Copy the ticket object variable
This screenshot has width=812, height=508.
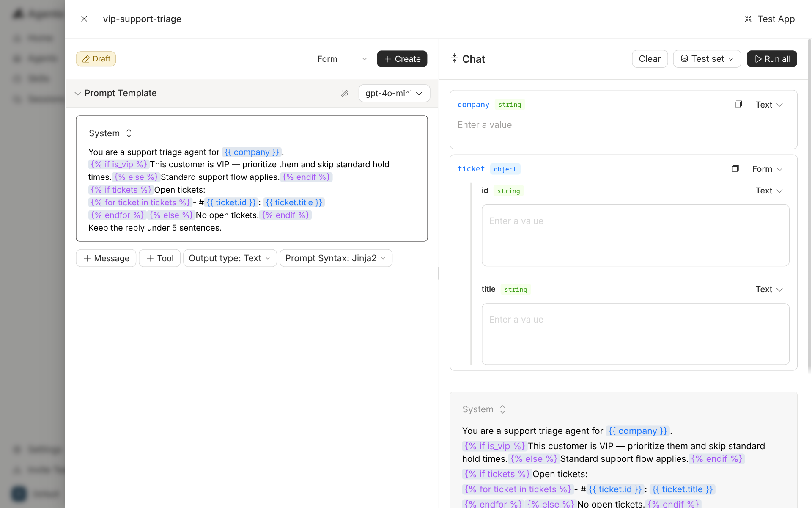coord(735,168)
